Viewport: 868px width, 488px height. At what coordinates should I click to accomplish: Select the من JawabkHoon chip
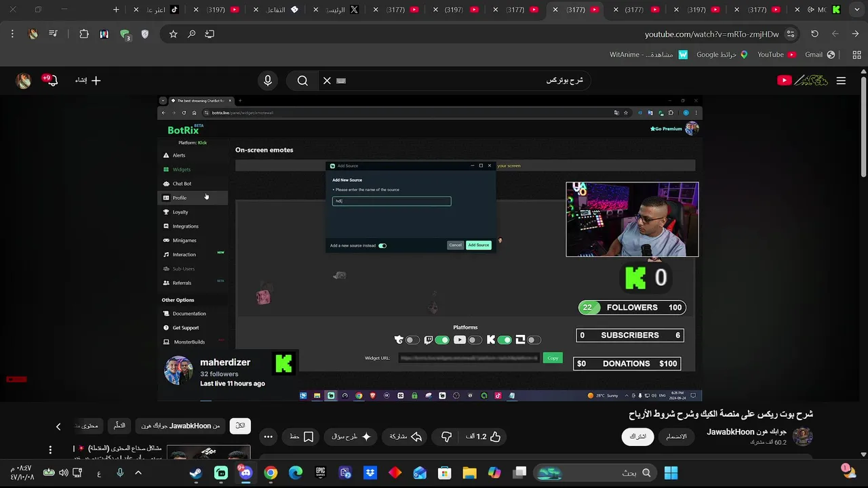[180, 426]
